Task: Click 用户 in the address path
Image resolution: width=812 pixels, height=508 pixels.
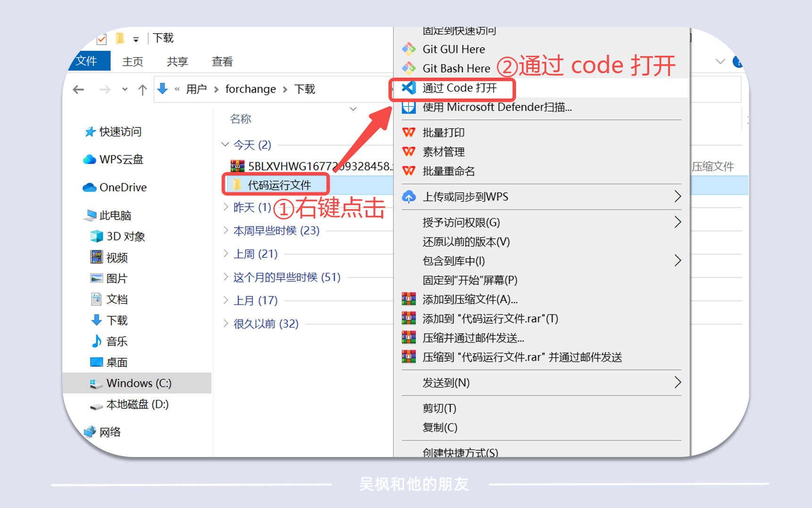Action: (x=196, y=89)
